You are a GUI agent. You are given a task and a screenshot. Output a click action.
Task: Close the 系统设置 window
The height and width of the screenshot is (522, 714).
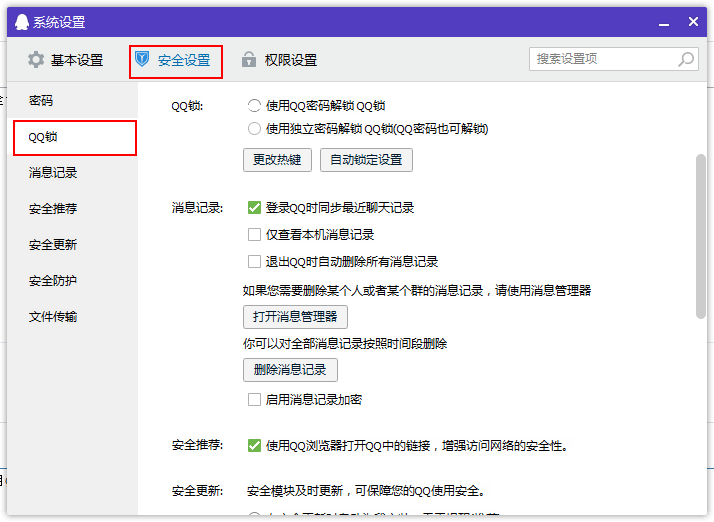pyautogui.click(x=693, y=21)
